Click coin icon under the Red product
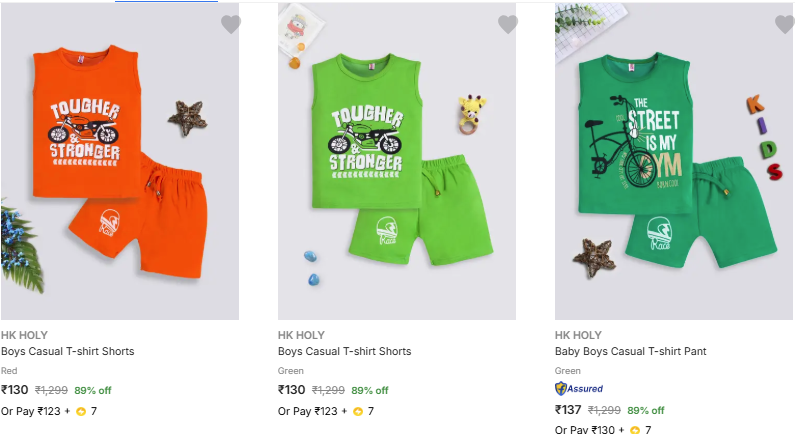The height and width of the screenshot is (434, 795). pos(81,411)
